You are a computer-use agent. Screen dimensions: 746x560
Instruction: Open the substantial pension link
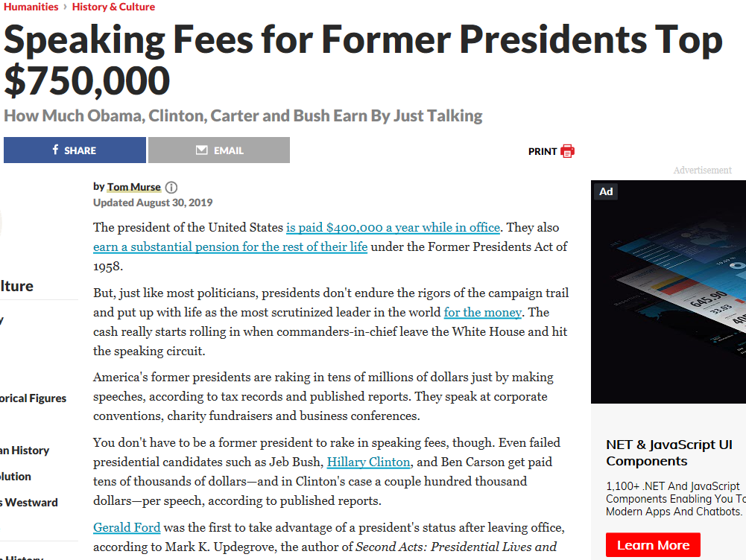click(230, 247)
